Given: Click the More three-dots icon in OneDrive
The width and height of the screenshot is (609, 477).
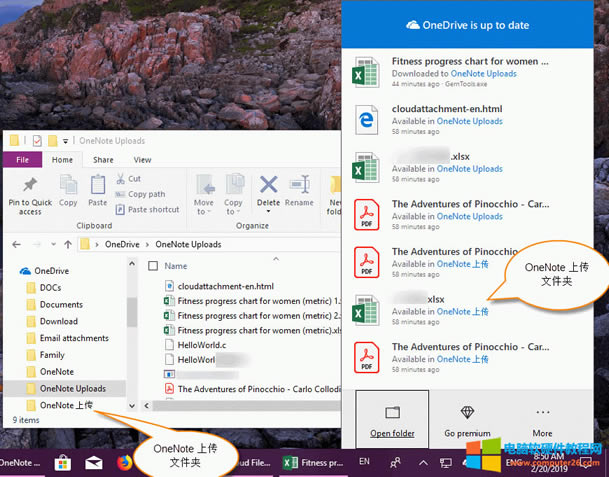Looking at the screenshot, I should 543,412.
